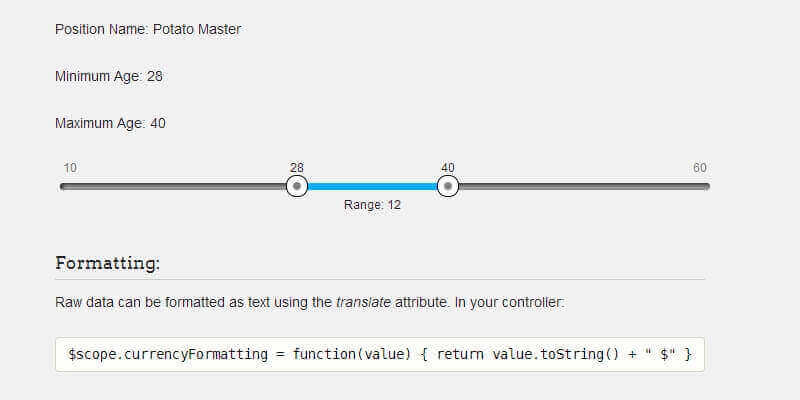Image resolution: width=800 pixels, height=400 pixels.
Task: Click the slider floor label 10
Action: (x=70, y=168)
